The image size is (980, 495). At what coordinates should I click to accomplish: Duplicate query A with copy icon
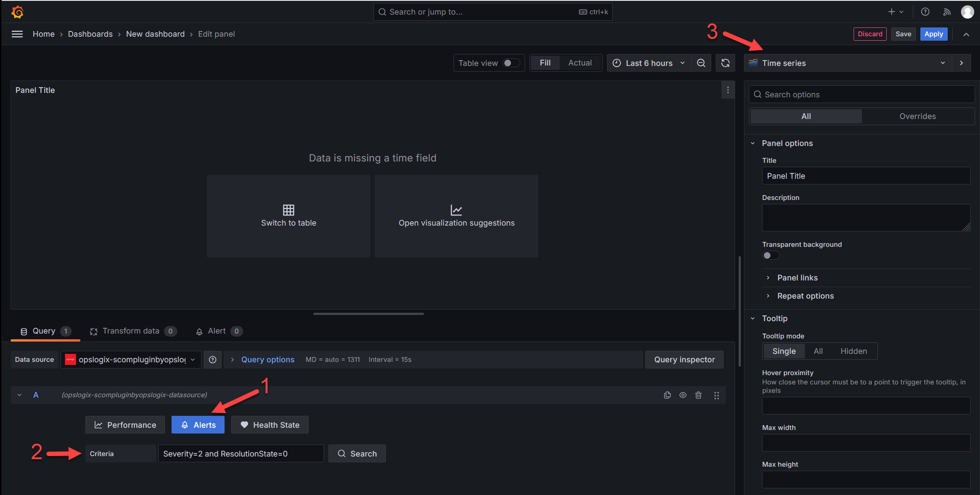(667, 395)
